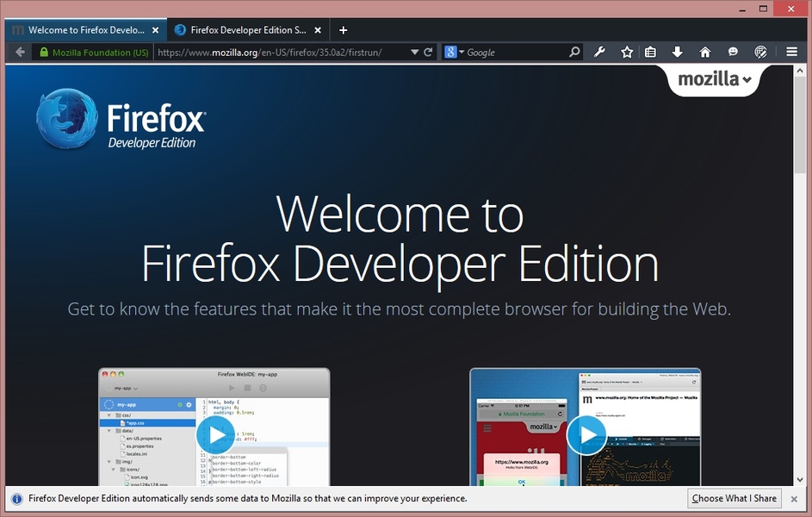Play the mobile device demo video
The image size is (812, 517).
pos(586,435)
